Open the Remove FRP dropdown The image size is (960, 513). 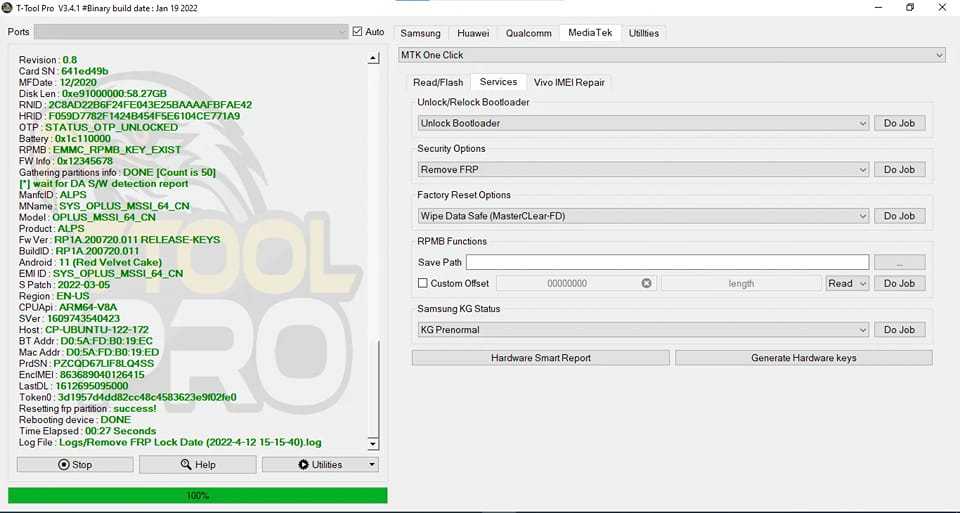643,170
